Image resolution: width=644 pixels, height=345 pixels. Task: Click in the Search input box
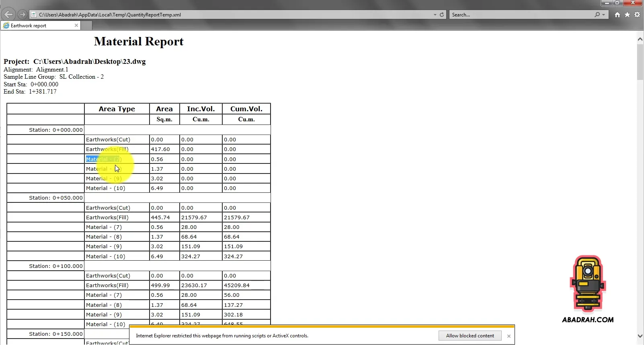click(521, 15)
